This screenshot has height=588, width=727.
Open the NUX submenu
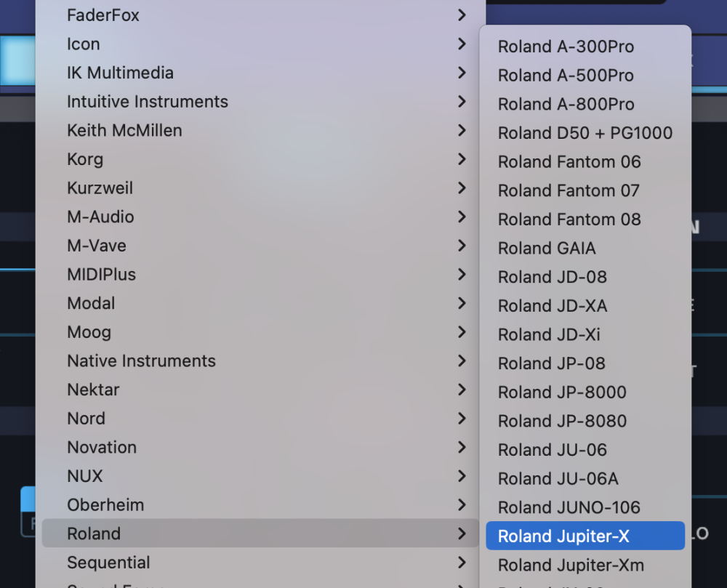pyautogui.click(x=260, y=476)
